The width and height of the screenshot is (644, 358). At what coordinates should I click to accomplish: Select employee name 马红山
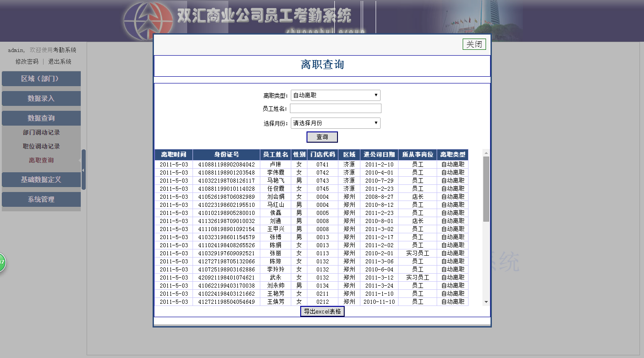(276, 205)
